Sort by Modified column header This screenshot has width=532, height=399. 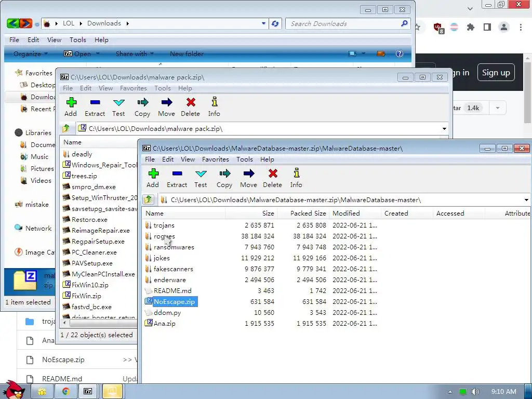click(355, 213)
